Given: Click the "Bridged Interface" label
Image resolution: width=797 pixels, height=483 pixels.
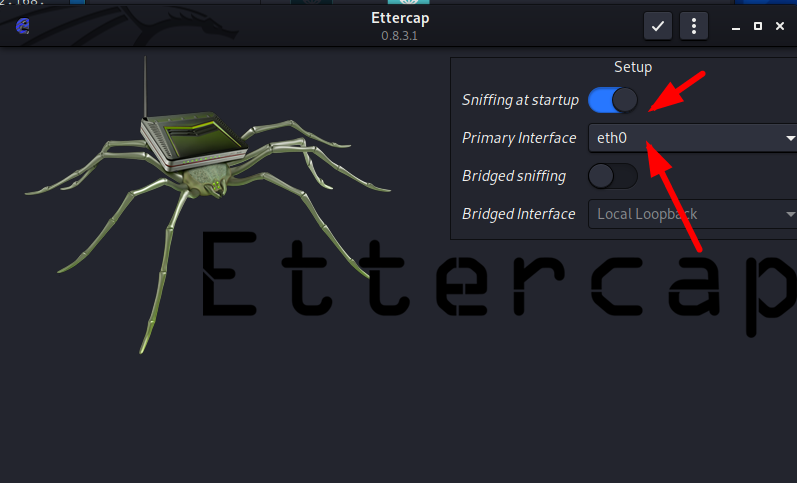Looking at the screenshot, I should (x=518, y=214).
